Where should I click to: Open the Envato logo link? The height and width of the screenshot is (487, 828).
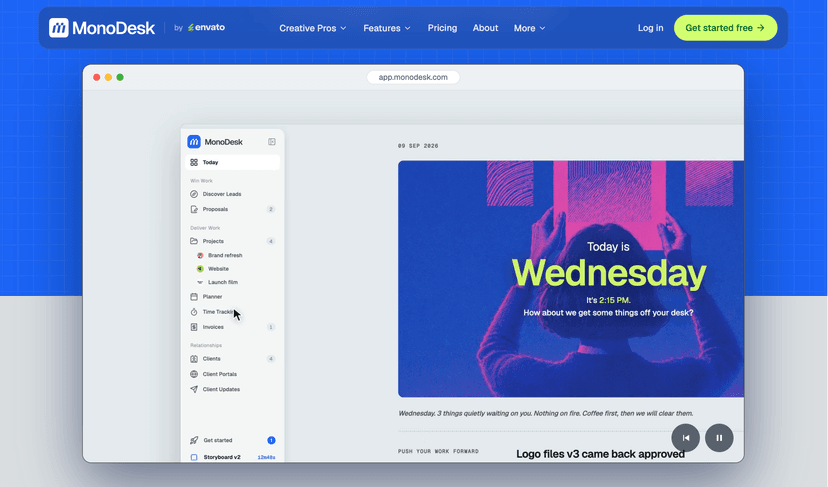pos(206,27)
